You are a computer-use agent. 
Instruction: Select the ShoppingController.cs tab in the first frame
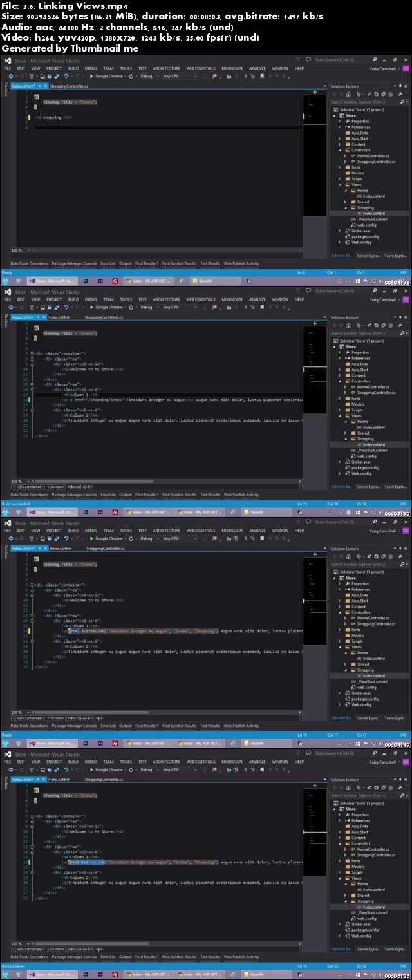pyautogui.click(x=70, y=85)
